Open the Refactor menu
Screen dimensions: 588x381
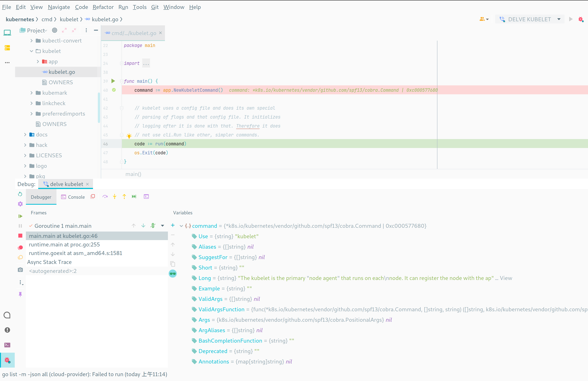point(103,7)
